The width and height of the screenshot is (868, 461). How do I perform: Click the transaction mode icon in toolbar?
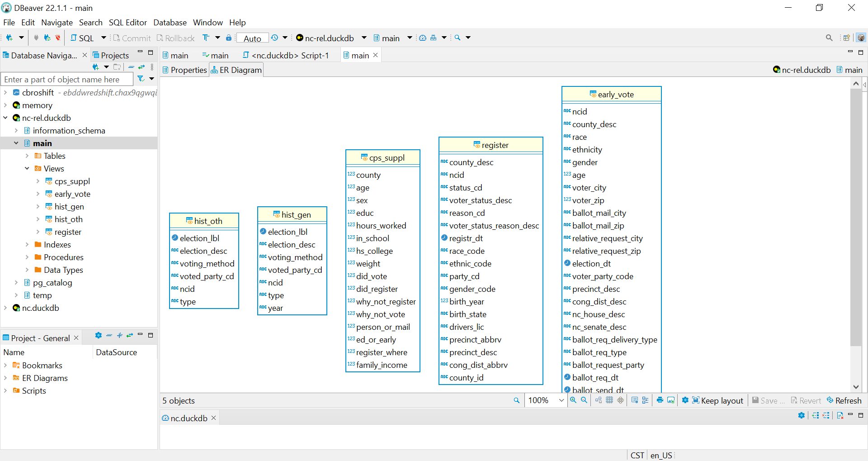(206, 38)
